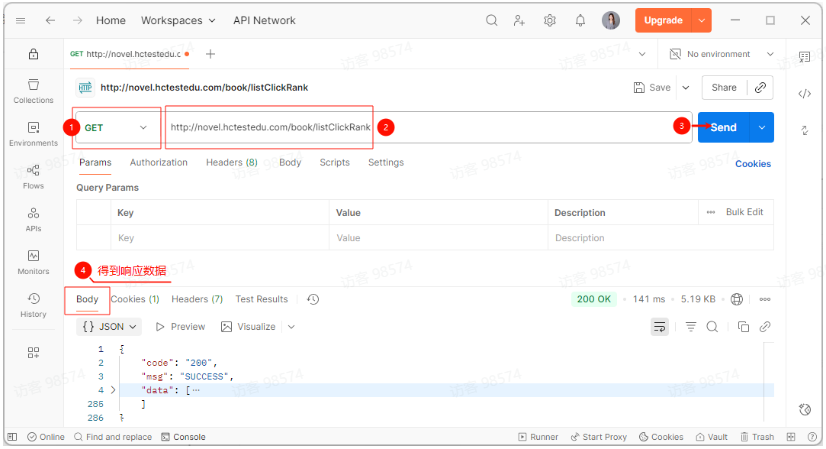
Task: Open Environments in the sidebar
Action: point(33,134)
